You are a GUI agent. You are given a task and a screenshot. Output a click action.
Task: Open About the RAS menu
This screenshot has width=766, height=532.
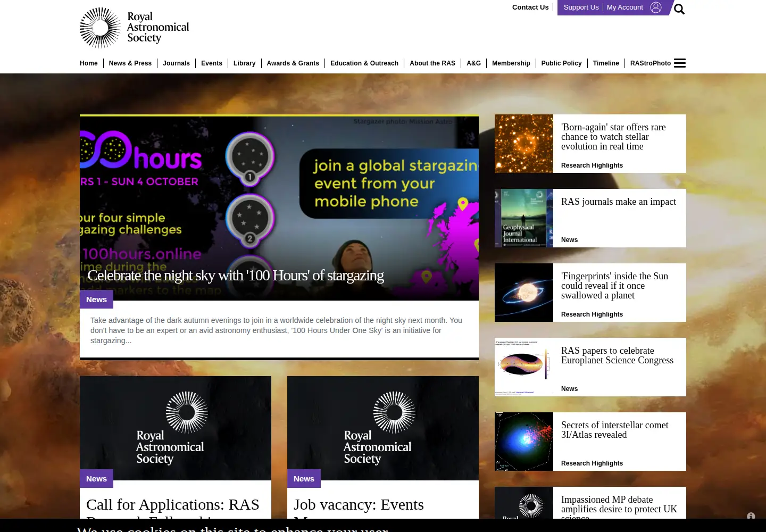click(432, 63)
